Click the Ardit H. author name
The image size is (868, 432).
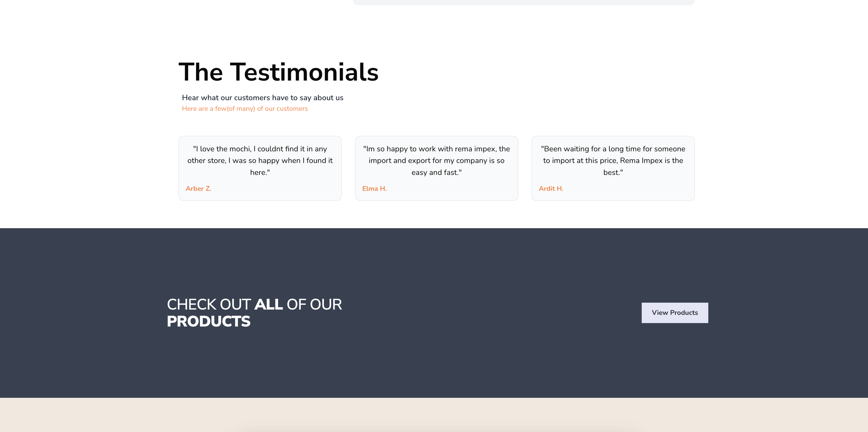tap(551, 188)
